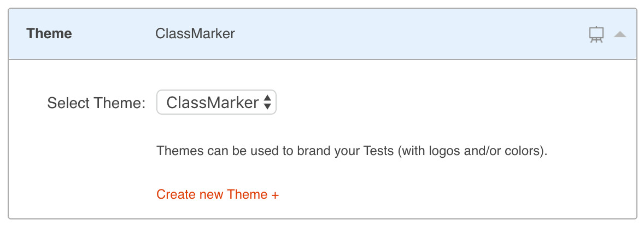This screenshot has height=226, width=644.
Task: Click the "ClassMarker" value in the header bar
Action: [195, 34]
